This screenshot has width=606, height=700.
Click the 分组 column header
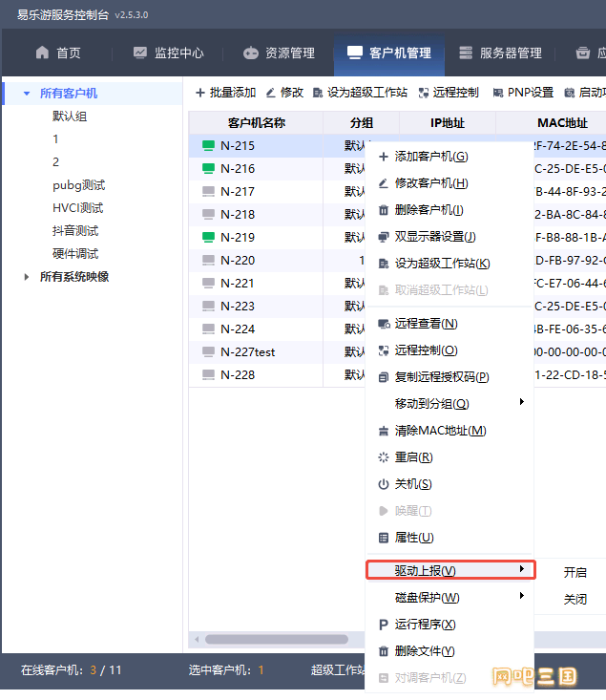click(x=361, y=123)
